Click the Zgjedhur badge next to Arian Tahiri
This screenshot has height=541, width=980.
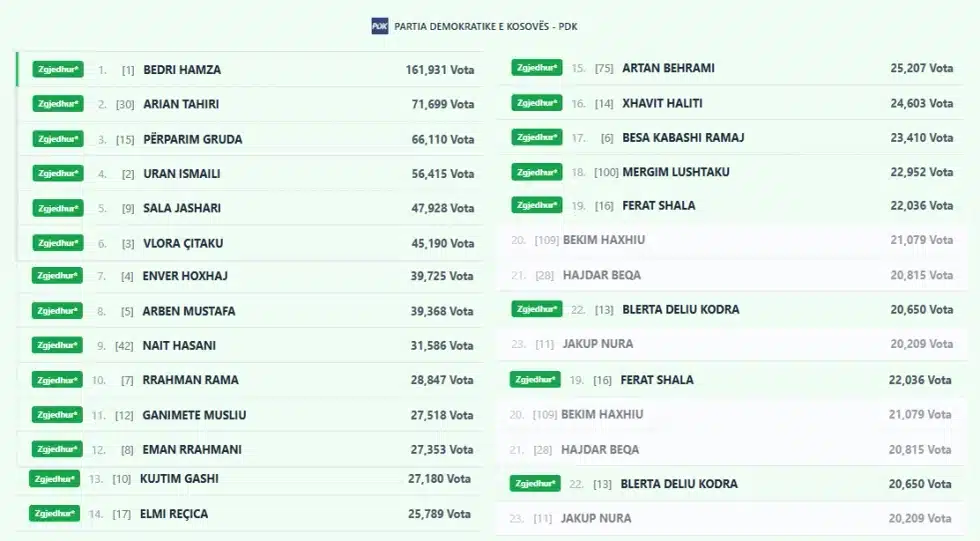tap(58, 104)
